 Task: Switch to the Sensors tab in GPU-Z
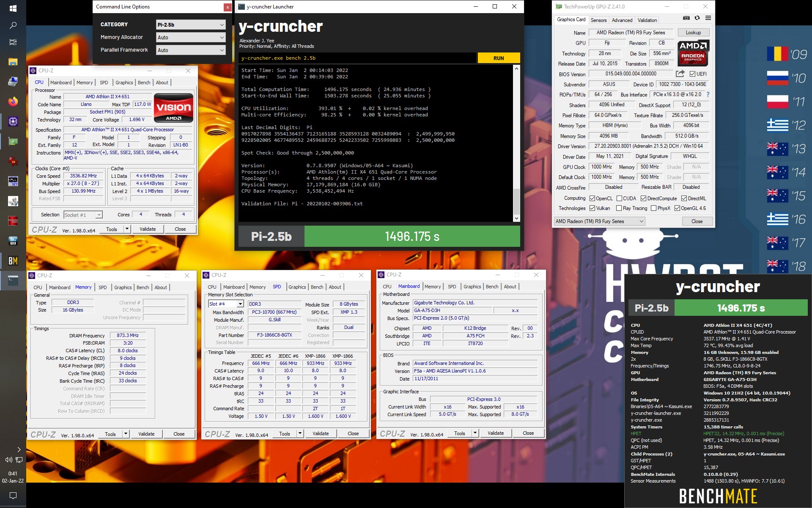(598, 20)
